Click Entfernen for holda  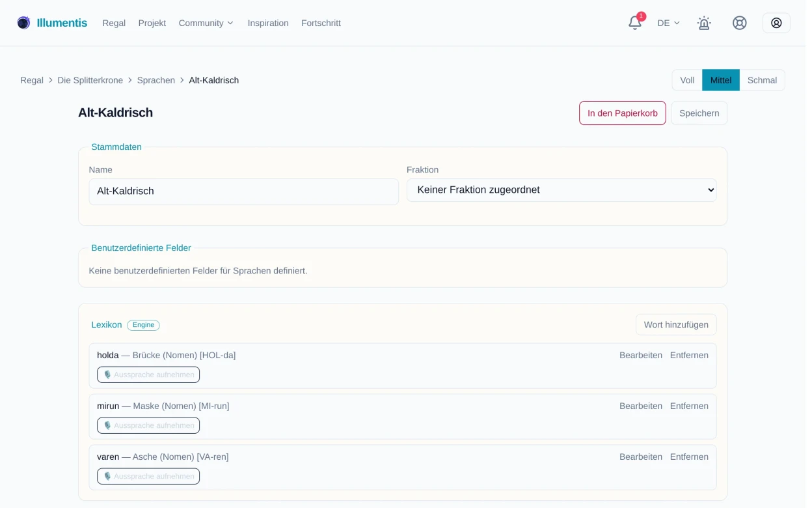(x=689, y=355)
